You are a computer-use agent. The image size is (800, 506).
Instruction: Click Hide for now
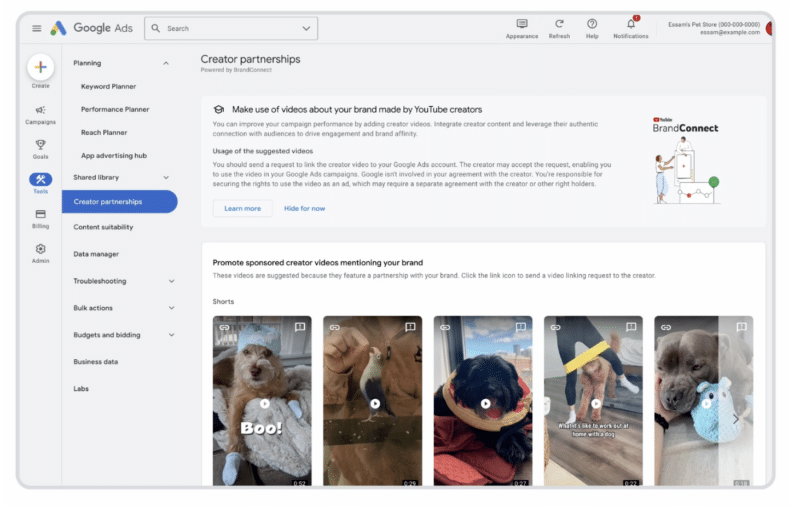pos(304,208)
